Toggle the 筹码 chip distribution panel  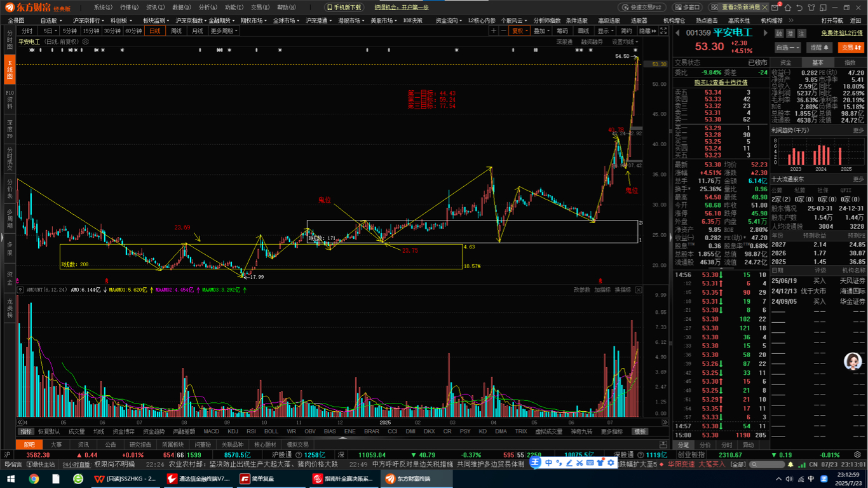[x=562, y=30]
